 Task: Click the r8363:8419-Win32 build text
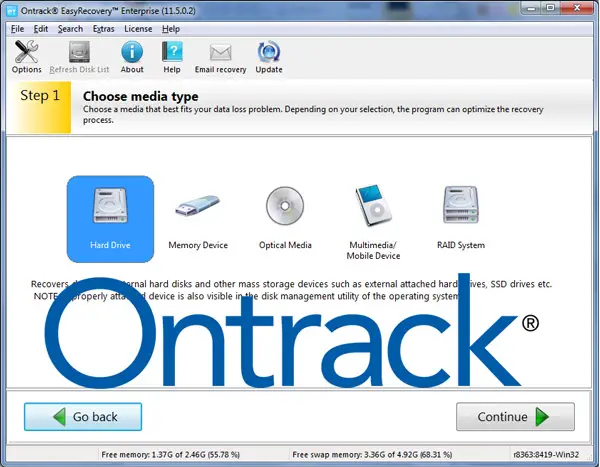tap(546, 454)
